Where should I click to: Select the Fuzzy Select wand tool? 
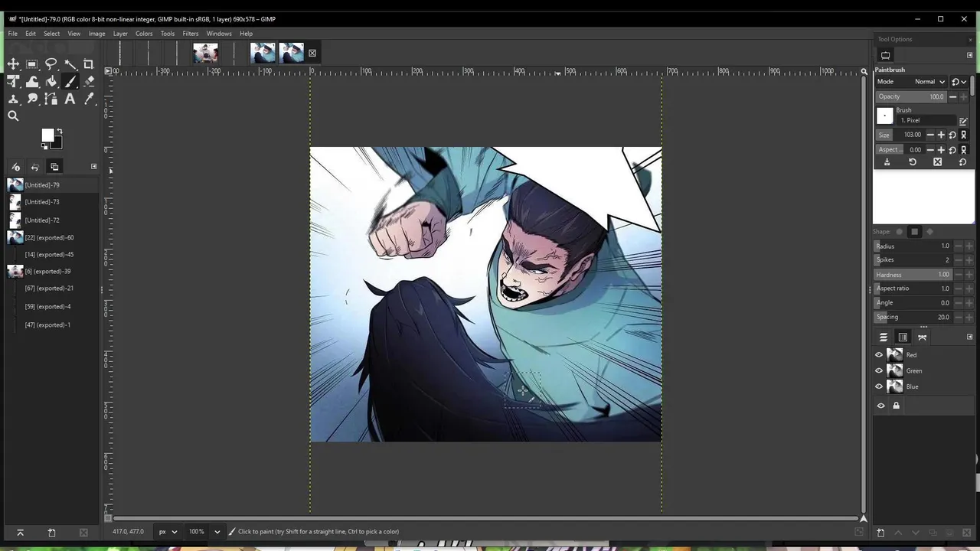(x=70, y=64)
